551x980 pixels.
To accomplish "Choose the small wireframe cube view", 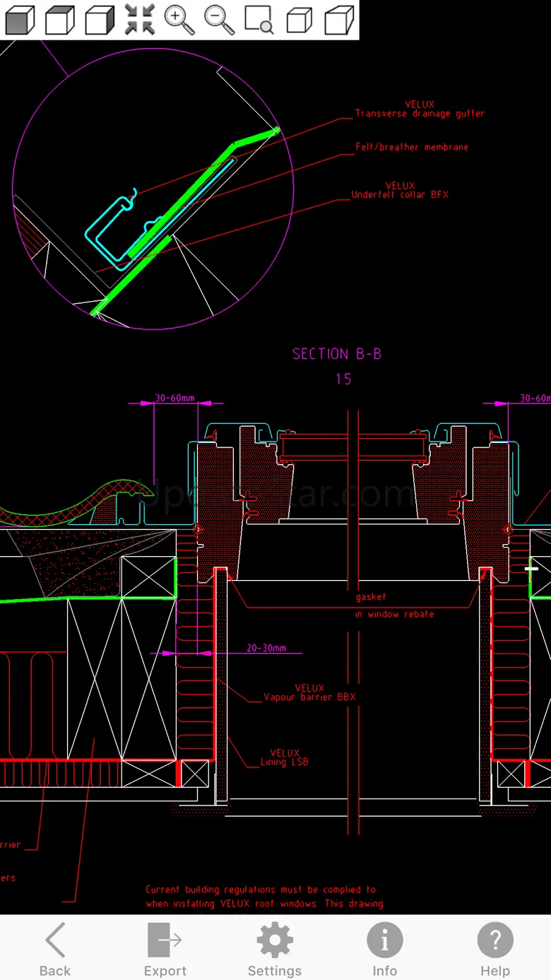I will point(300,20).
